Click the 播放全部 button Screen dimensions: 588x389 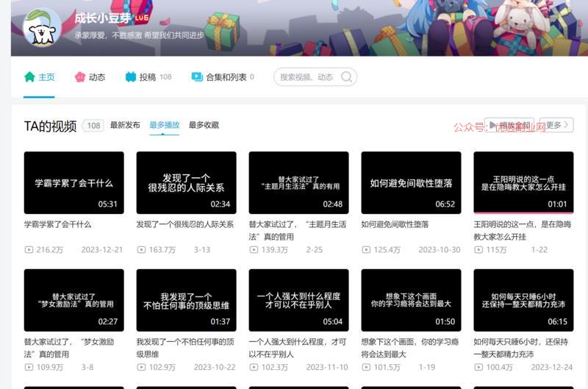[509, 125]
